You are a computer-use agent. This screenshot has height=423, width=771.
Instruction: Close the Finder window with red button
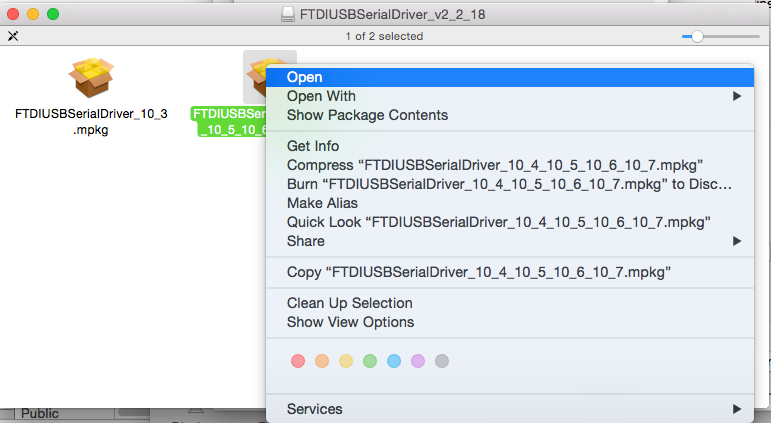click(x=13, y=14)
